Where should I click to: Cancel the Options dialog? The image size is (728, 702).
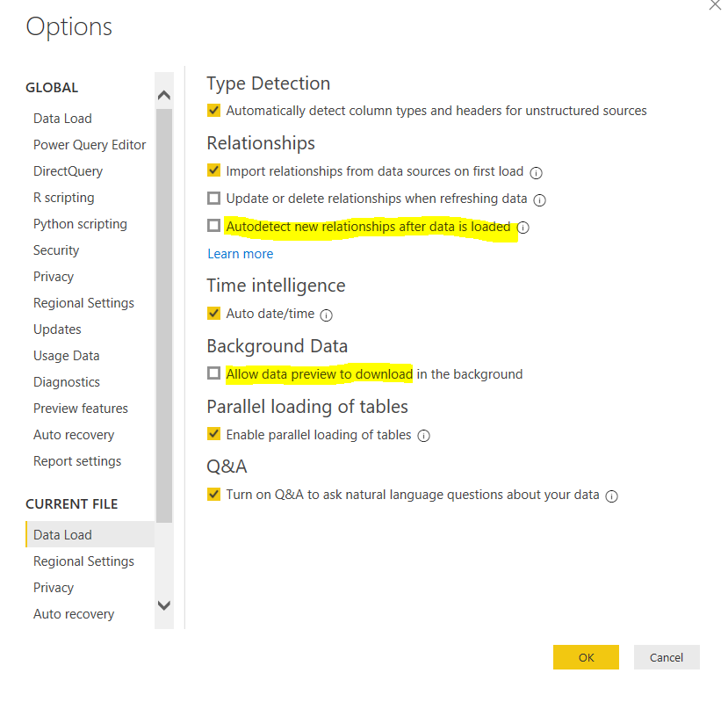point(667,657)
